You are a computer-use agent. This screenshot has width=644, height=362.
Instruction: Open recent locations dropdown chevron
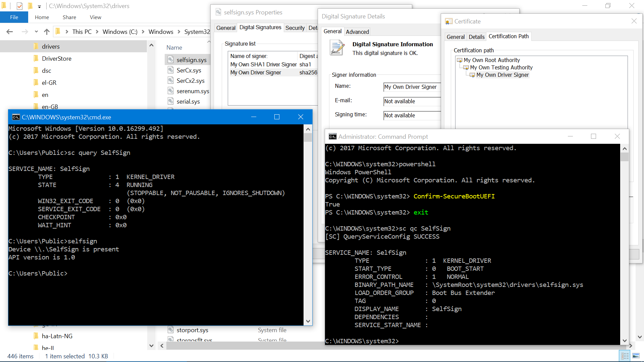coord(36,32)
